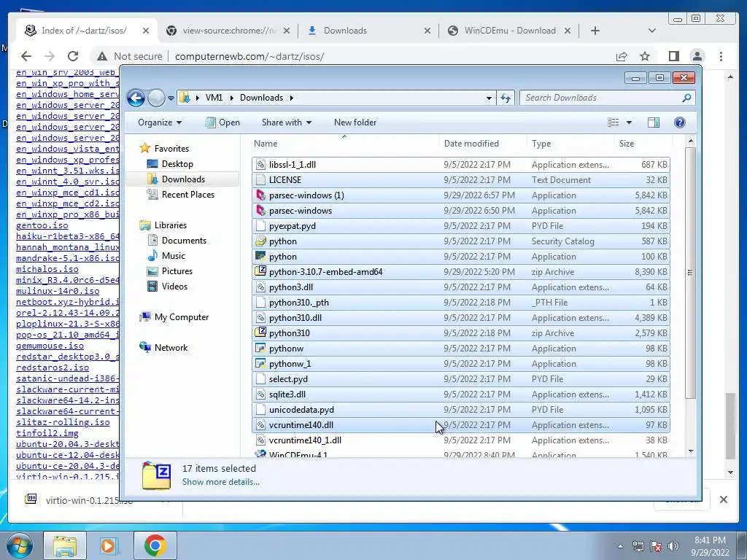The width and height of the screenshot is (747, 560).
Task: Create a New folder
Action: click(x=355, y=122)
